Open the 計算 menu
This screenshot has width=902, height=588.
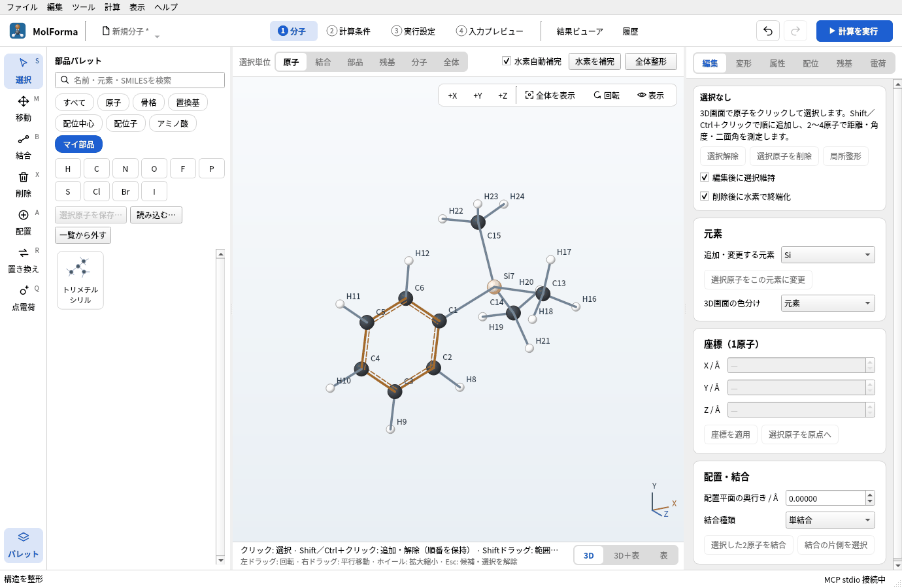tap(112, 7)
